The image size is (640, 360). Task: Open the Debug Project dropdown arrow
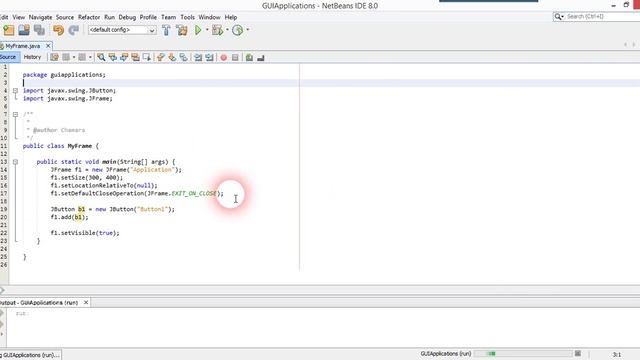[x=227, y=30]
